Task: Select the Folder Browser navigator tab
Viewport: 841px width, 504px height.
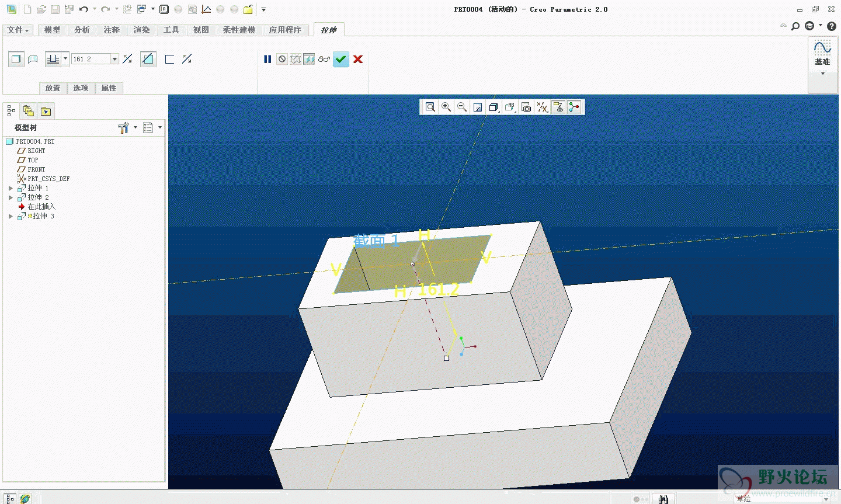Action: 28,111
